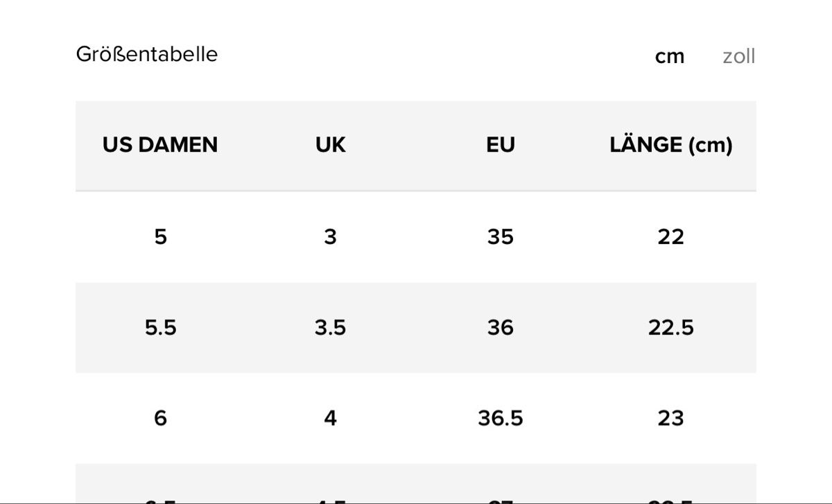Image resolution: width=832 pixels, height=504 pixels.
Task: Click length value 22.5
Action: click(671, 327)
